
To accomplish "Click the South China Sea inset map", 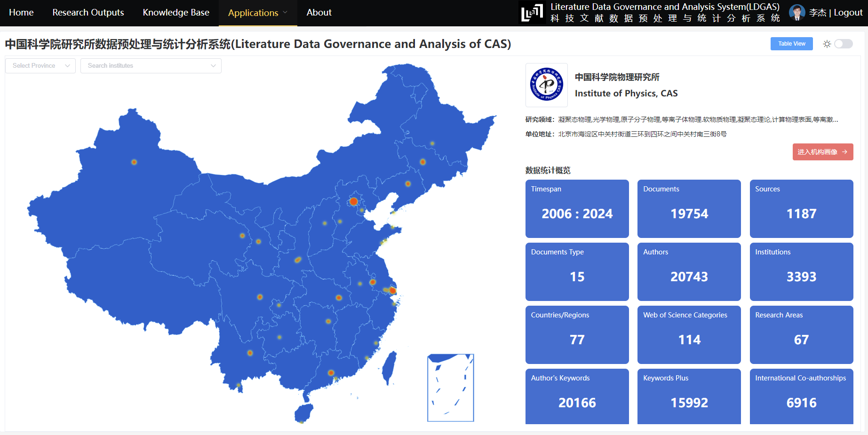I will click(450, 388).
